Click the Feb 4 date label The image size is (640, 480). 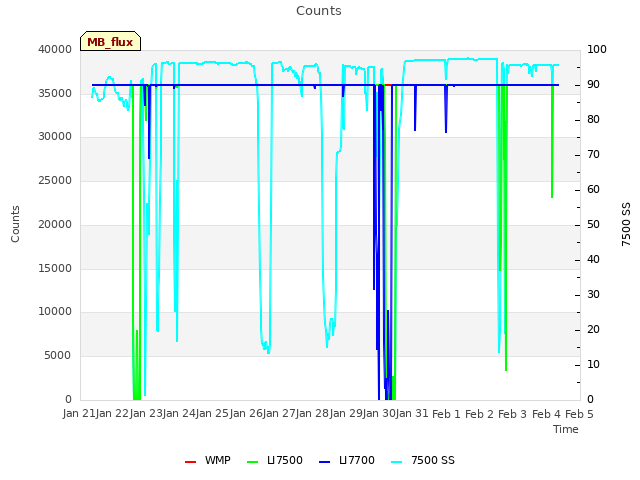click(x=547, y=414)
